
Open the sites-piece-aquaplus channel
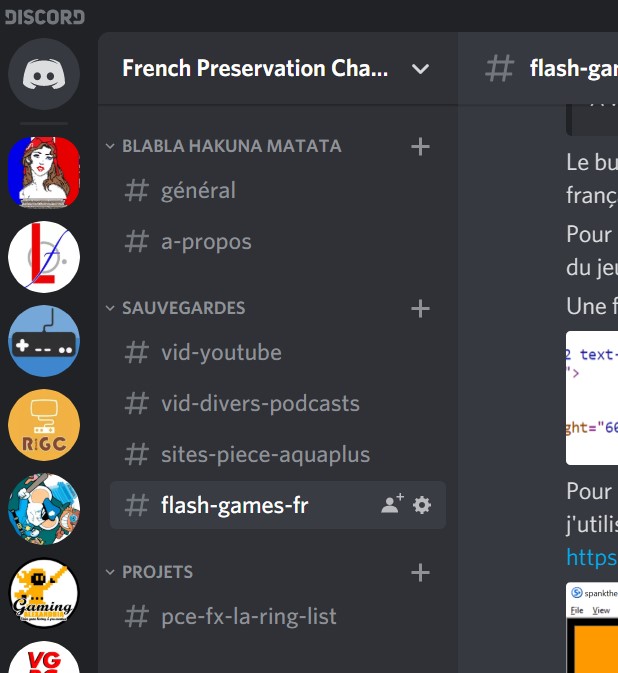click(x=278, y=454)
